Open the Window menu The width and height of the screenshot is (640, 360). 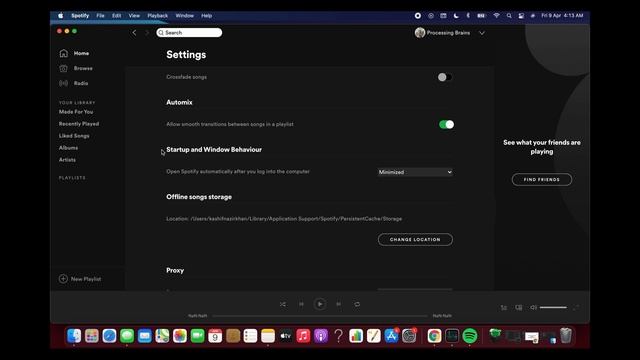[x=184, y=16]
